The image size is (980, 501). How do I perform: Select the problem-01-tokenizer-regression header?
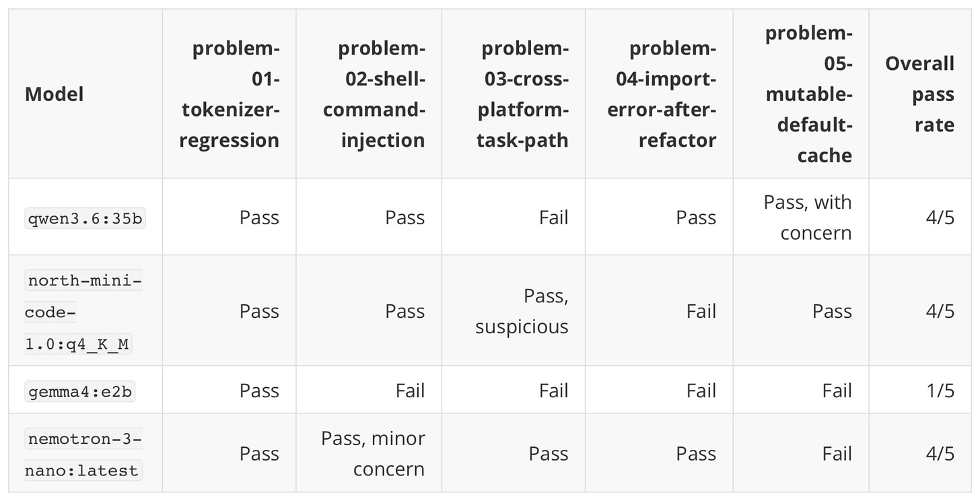[230, 94]
